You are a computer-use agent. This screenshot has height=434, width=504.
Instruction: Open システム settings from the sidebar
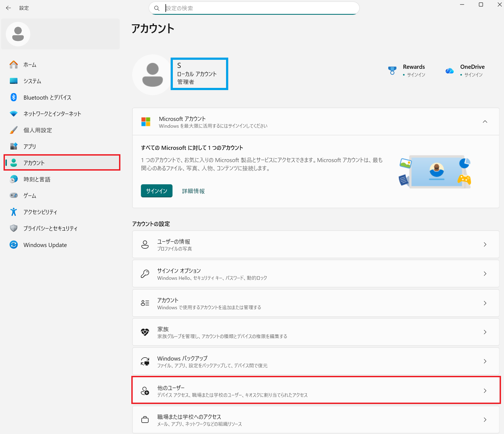32,81
